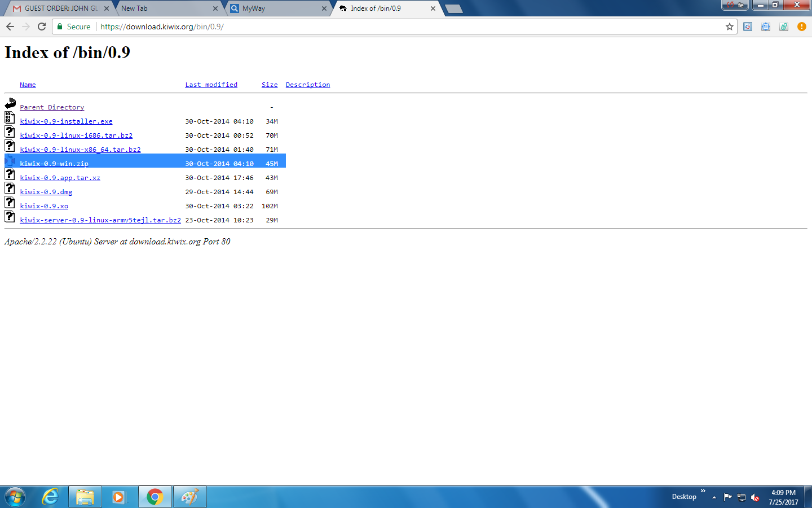
Task: Click the file icon beside kiwix-0.9-linux-i686.tar.bz2
Action: click(x=10, y=132)
